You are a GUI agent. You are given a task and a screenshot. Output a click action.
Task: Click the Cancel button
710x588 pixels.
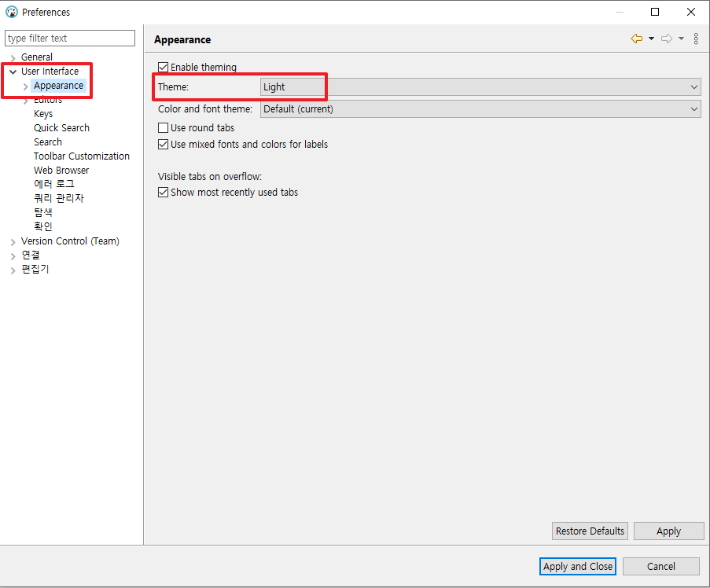(660, 566)
